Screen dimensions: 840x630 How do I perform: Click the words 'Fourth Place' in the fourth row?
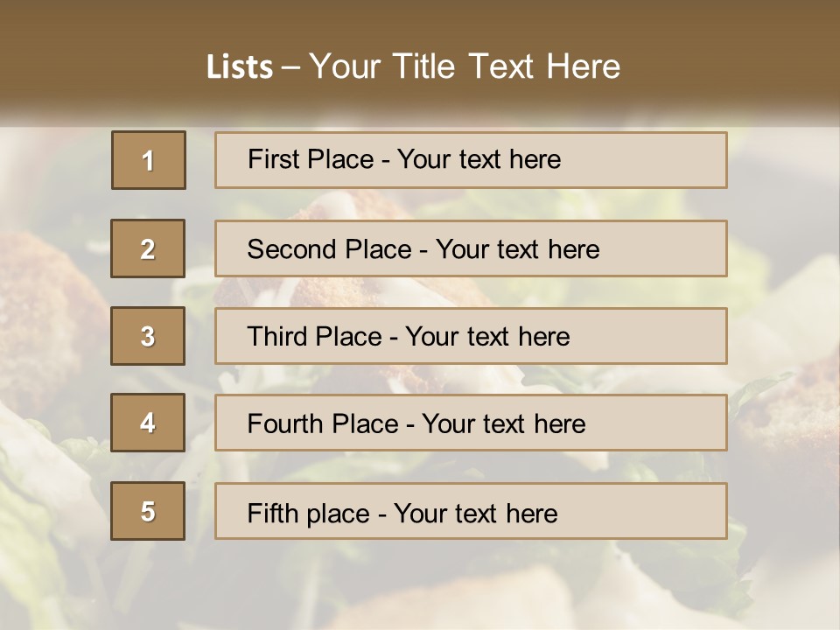(x=323, y=423)
